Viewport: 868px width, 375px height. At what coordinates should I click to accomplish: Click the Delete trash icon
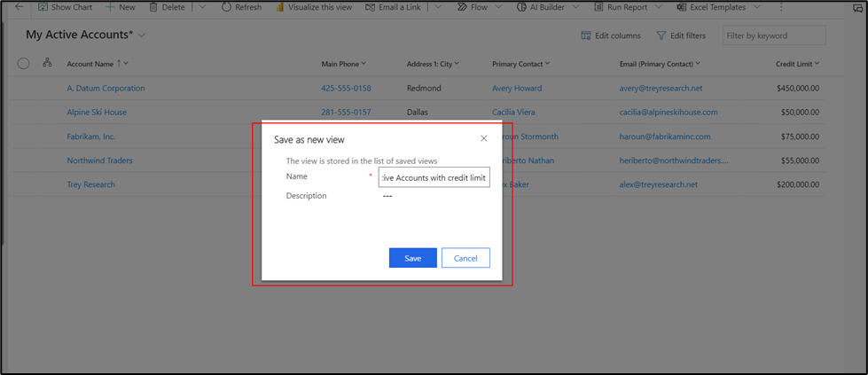pyautogui.click(x=153, y=7)
